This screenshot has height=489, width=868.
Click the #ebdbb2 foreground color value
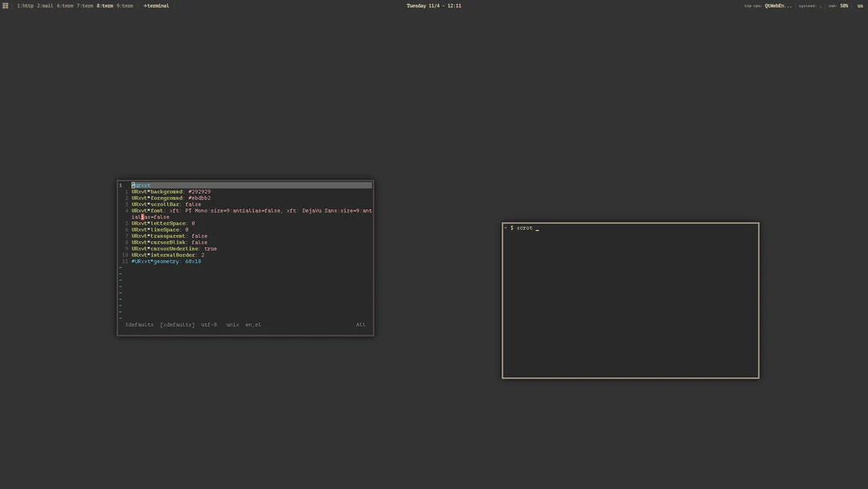(199, 198)
